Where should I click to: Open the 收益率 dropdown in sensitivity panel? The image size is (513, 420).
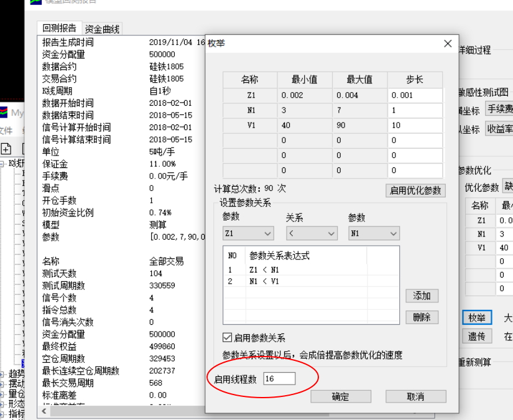(x=499, y=129)
